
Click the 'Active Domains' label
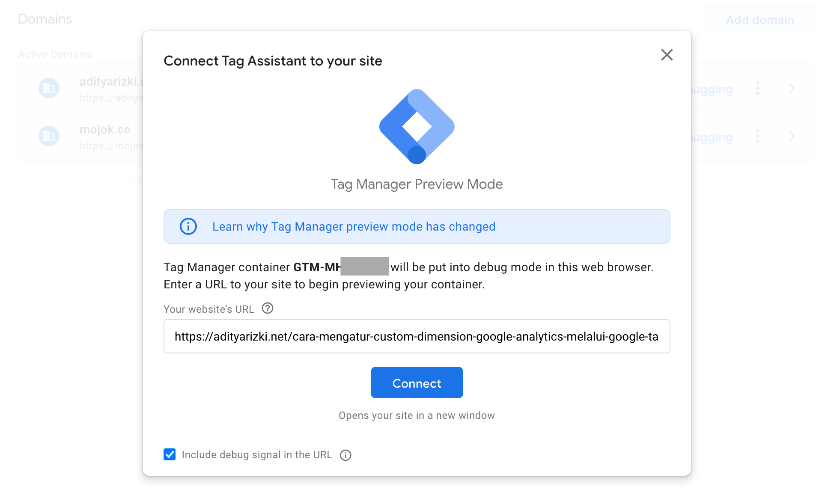[55, 54]
